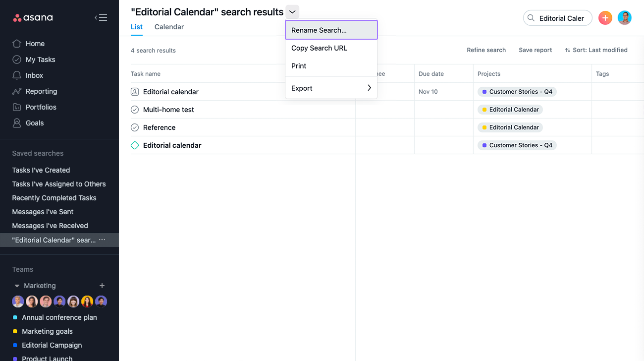Click Refine search
The width and height of the screenshot is (644, 361).
(486, 50)
